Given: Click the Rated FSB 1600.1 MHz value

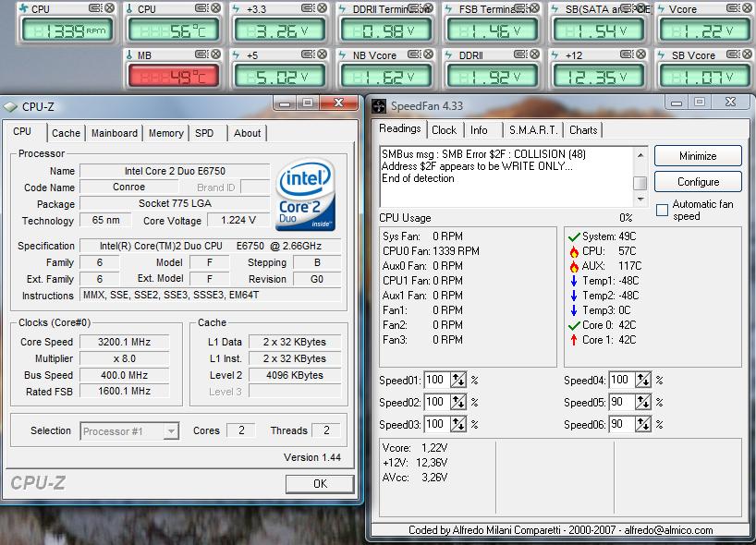Looking at the screenshot, I should click(x=125, y=392).
